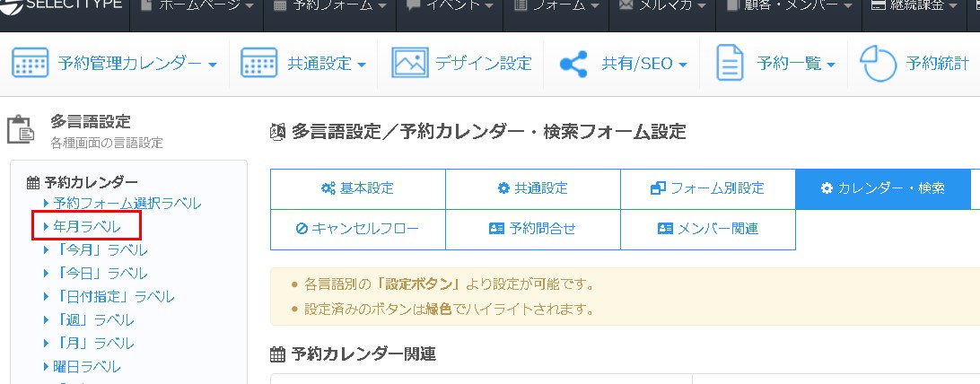The height and width of the screenshot is (384, 980).
Task: Open デザイン設定
Action: point(483,64)
